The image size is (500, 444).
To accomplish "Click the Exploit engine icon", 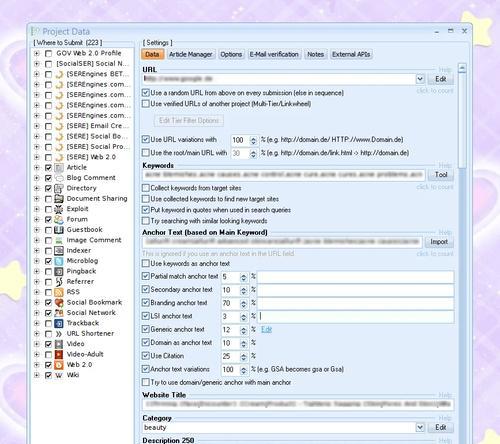I will [x=59, y=209].
